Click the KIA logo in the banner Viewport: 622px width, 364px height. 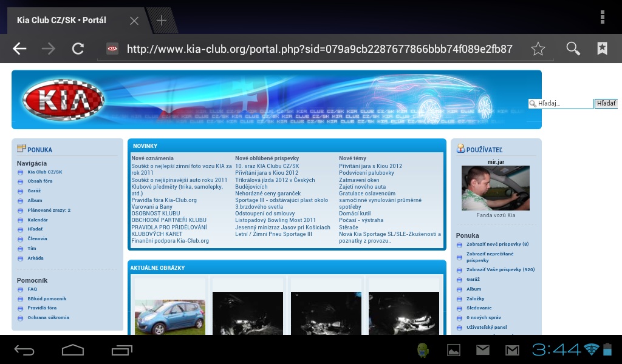point(63,99)
